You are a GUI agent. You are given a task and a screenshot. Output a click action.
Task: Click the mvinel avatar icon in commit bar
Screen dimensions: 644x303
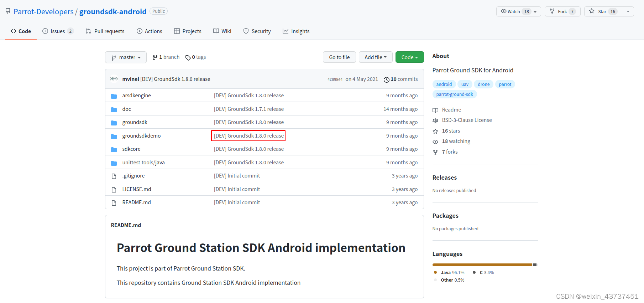pos(114,79)
